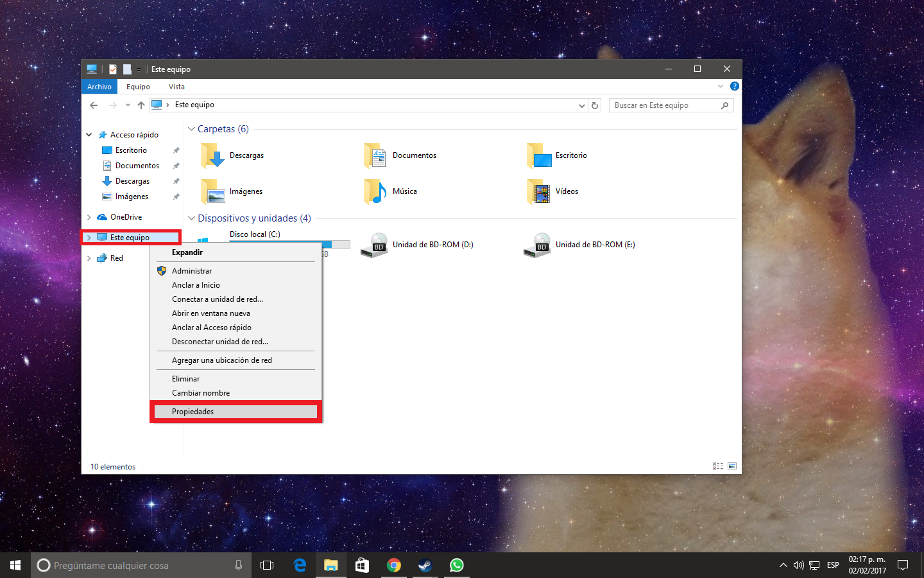Viewport: 924px width, 578px height.
Task: Open the Descargas folder icon
Action: 213,155
